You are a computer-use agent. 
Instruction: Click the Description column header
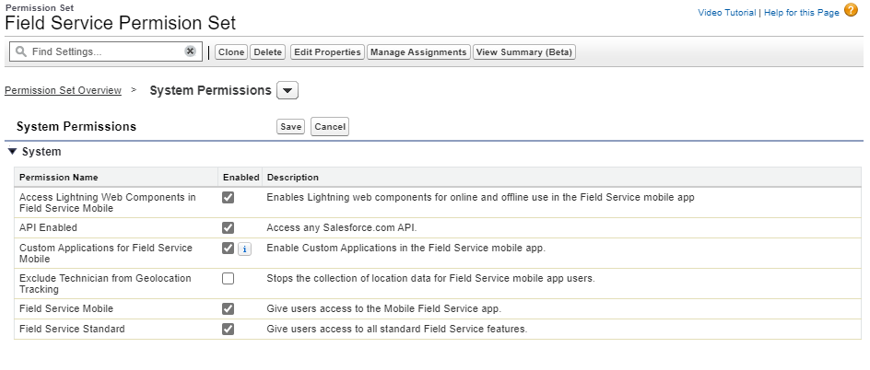pos(293,178)
